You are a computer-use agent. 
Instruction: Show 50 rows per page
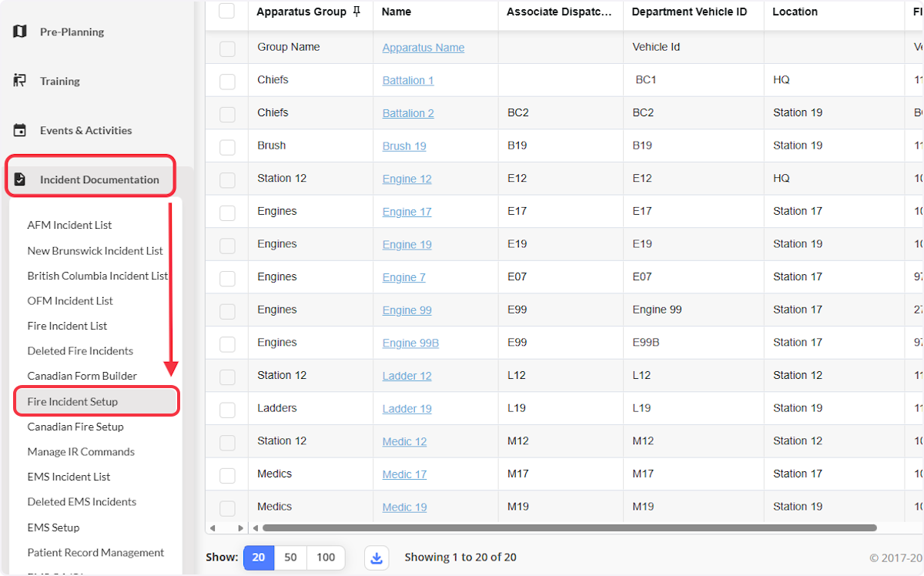[290, 558]
